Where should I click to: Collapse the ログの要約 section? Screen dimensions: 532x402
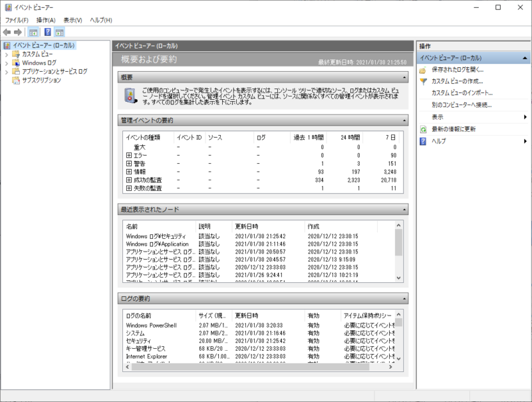point(404,299)
